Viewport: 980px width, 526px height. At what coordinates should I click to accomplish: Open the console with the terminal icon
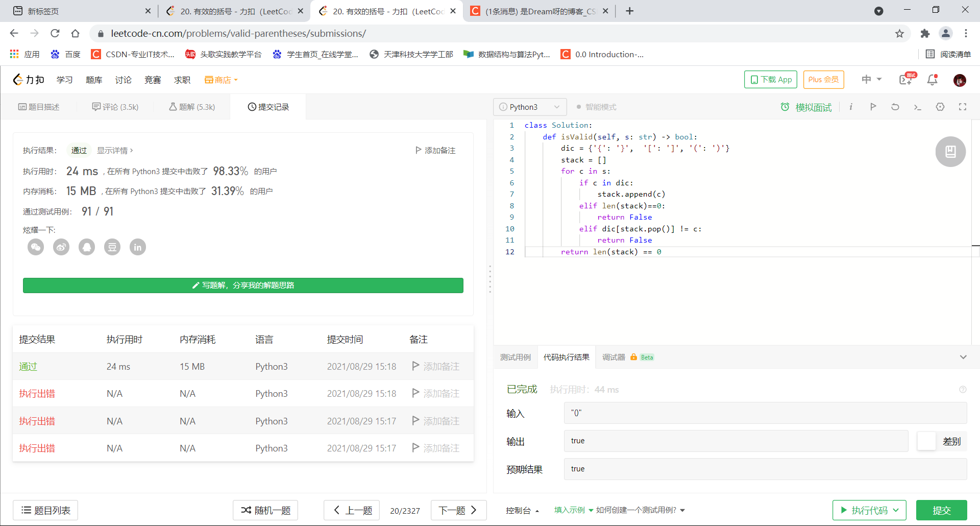(x=917, y=107)
